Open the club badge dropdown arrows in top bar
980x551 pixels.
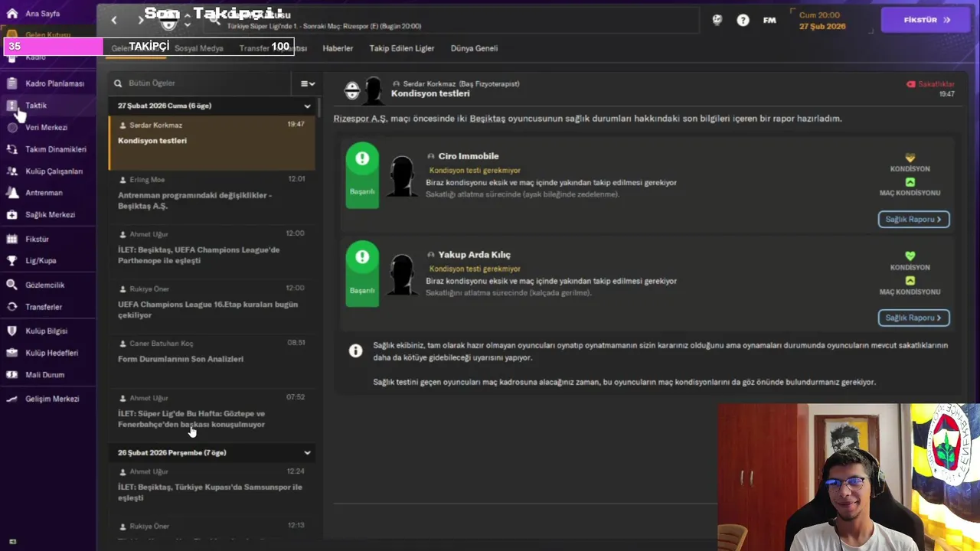click(188, 20)
